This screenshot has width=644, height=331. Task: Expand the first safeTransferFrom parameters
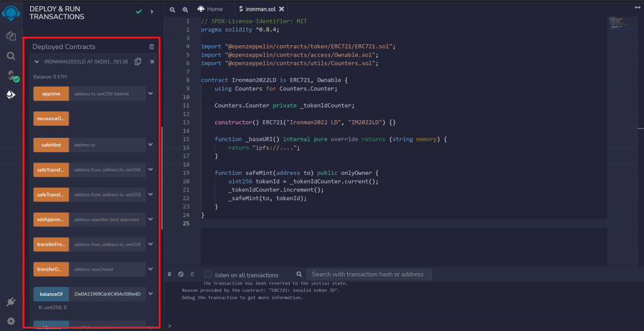pyautogui.click(x=150, y=169)
